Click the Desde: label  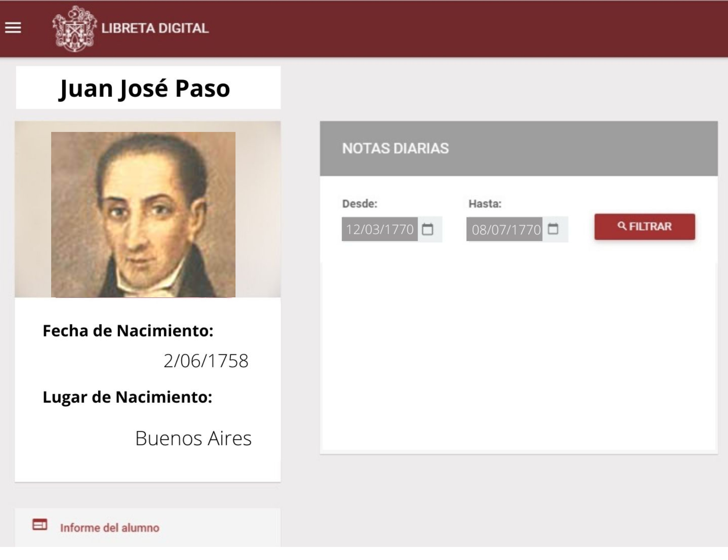tap(360, 203)
